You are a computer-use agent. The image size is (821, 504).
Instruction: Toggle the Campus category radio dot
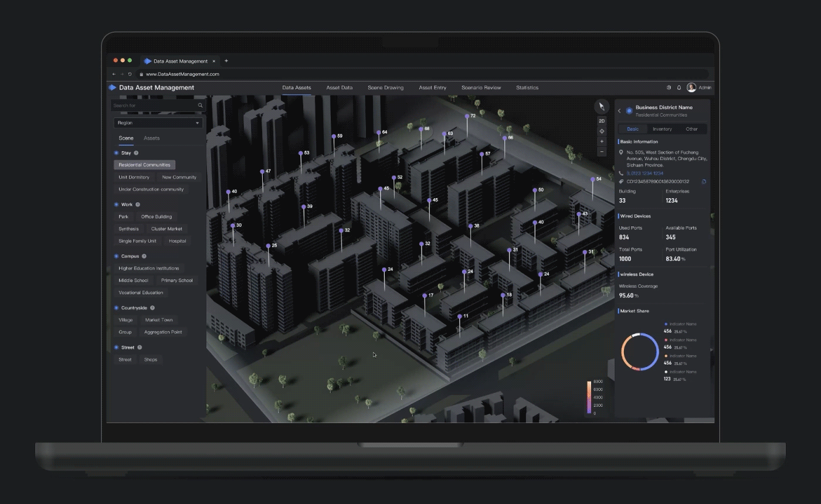pos(116,256)
